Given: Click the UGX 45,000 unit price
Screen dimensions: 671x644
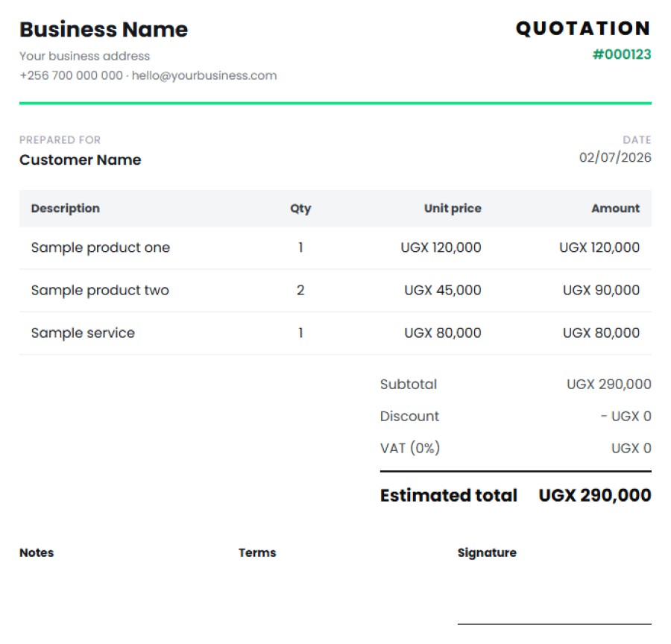Looking at the screenshot, I should coord(442,291).
